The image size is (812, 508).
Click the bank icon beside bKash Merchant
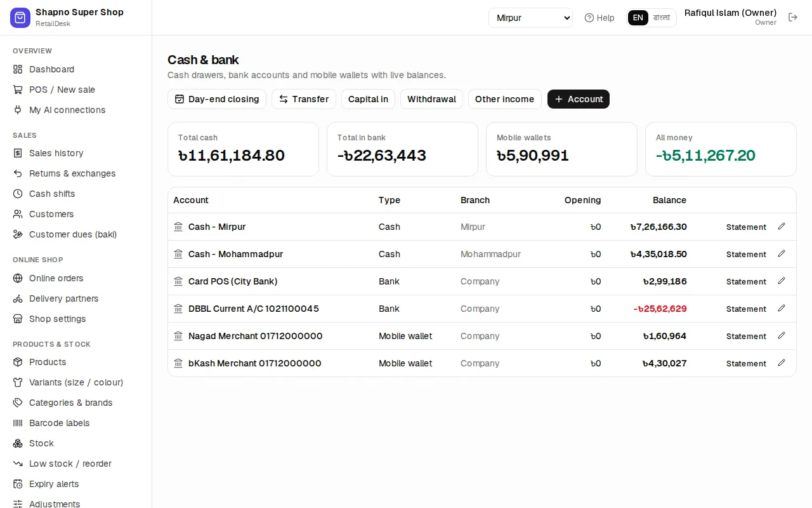(178, 363)
